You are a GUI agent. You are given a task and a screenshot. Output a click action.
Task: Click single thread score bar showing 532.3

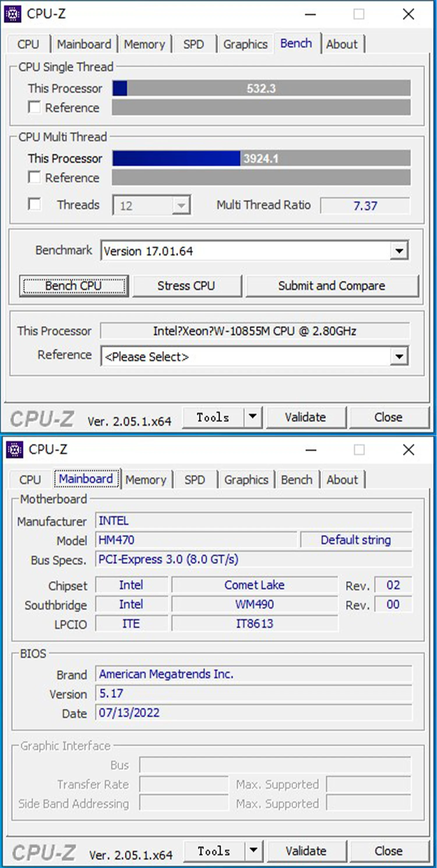point(261,88)
